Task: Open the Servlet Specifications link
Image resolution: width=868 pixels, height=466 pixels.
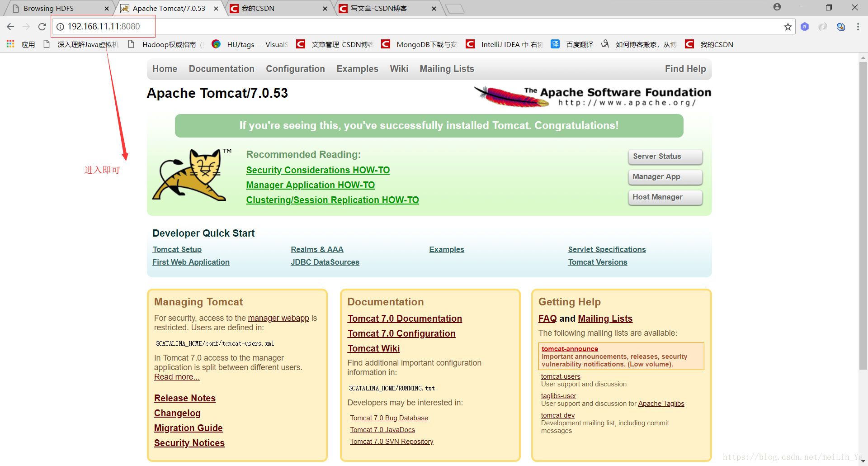Action: pos(607,249)
